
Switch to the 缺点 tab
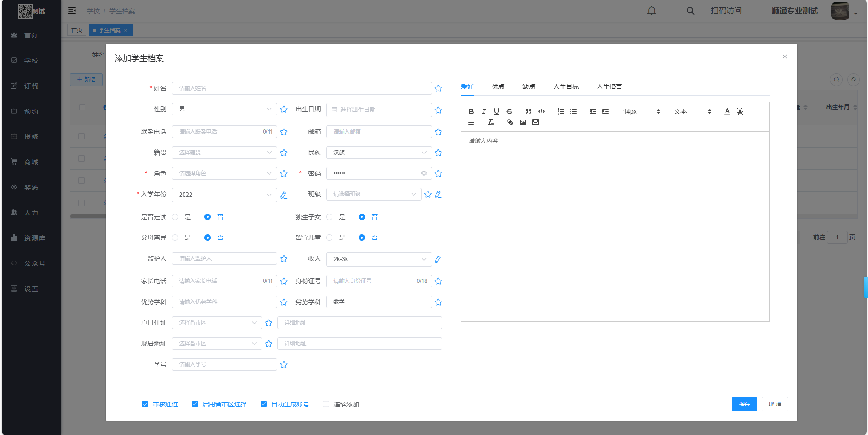(529, 86)
